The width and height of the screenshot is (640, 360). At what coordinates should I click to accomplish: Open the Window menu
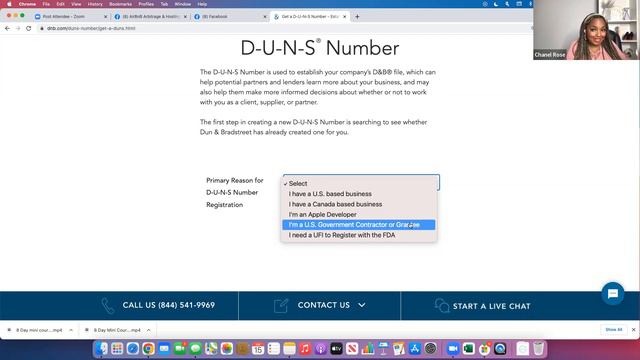click(182, 4)
